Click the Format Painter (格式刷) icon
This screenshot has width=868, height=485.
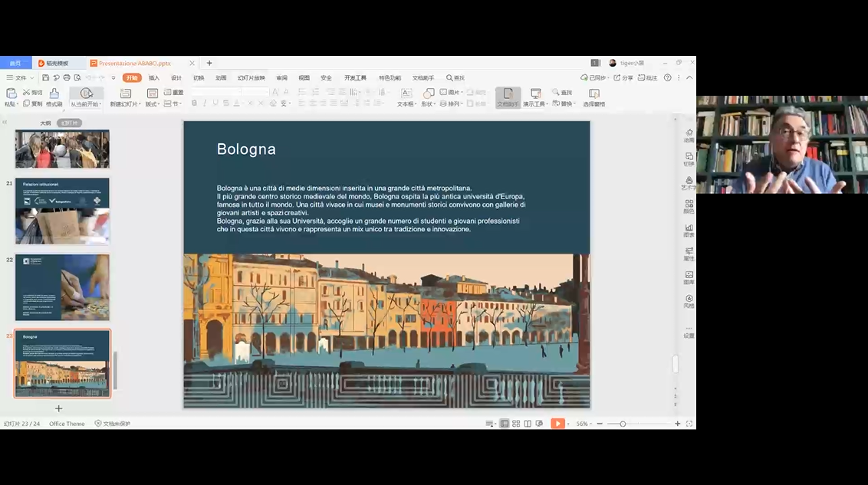click(x=54, y=93)
